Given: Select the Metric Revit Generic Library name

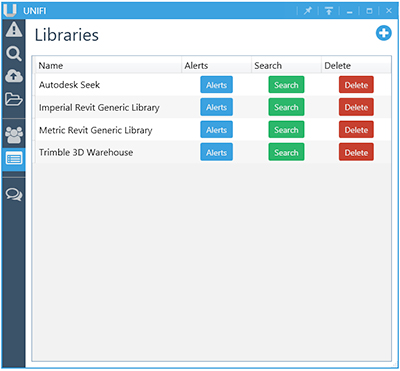Looking at the screenshot, I should (96, 130).
